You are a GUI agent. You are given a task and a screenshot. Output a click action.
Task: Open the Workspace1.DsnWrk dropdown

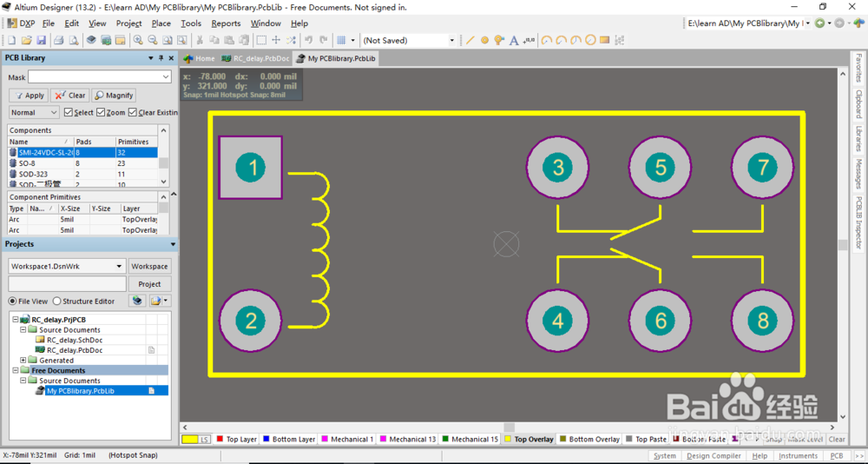pos(119,266)
